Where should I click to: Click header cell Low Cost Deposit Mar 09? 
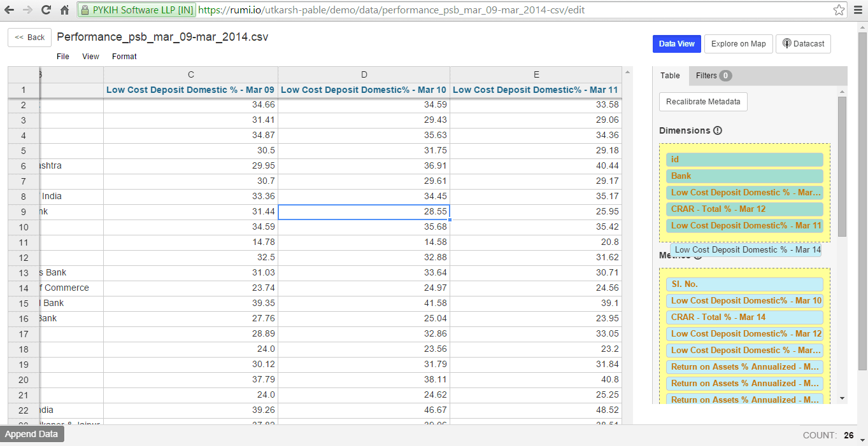190,90
